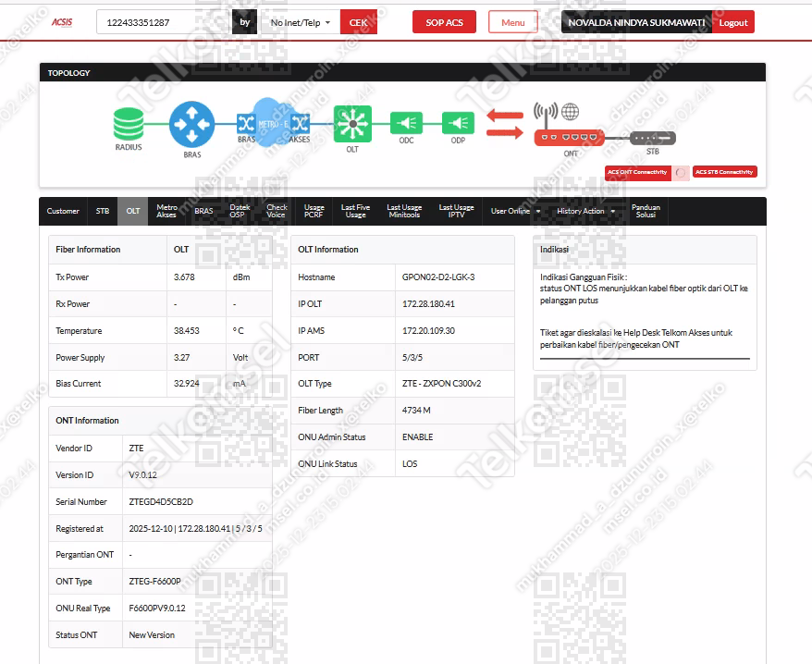Click Temperature value 38.453
Viewport: 812px width, 664px height.
(x=186, y=330)
